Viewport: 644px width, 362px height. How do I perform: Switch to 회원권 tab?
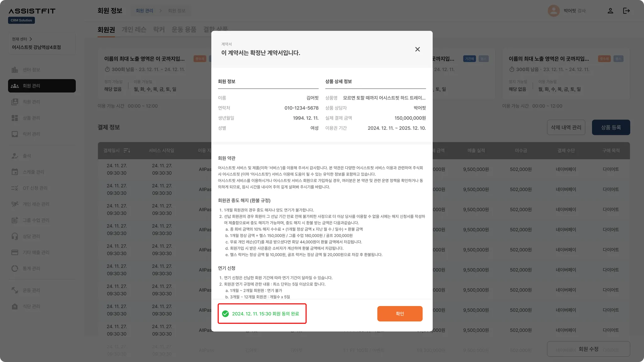pos(106,30)
